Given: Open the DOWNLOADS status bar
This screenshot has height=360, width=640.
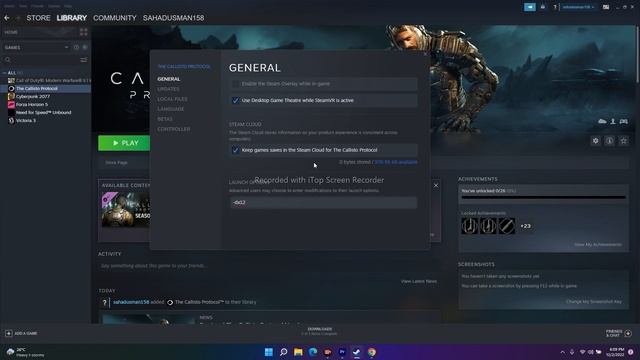Looking at the screenshot, I should (x=320, y=331).
